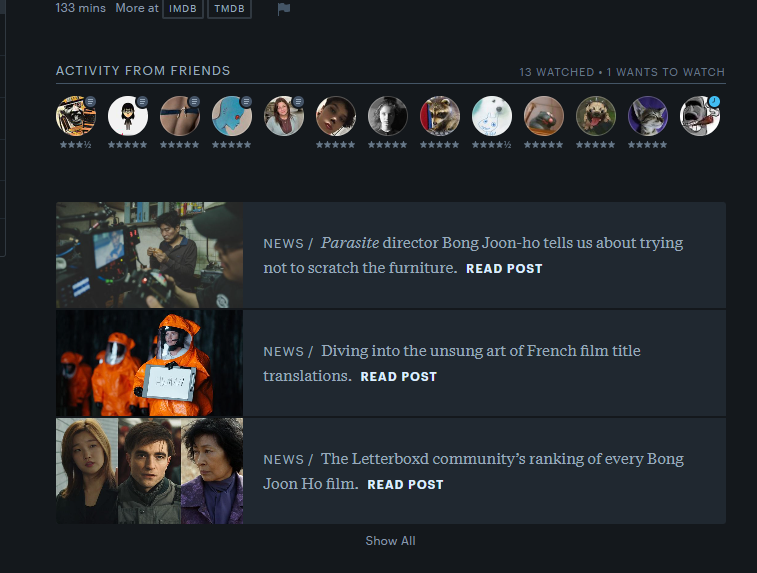Screen dimensions: 757x573
Task: Open the kitten on purple friend avatar
Action: click(x=648, y=116)
